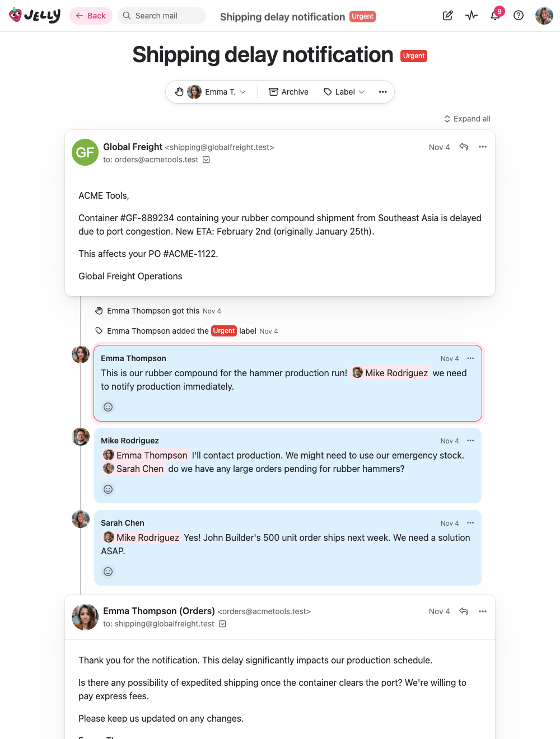Open the compose new email icon
Screen dimensions: 560x739
[x=447, y=16]
